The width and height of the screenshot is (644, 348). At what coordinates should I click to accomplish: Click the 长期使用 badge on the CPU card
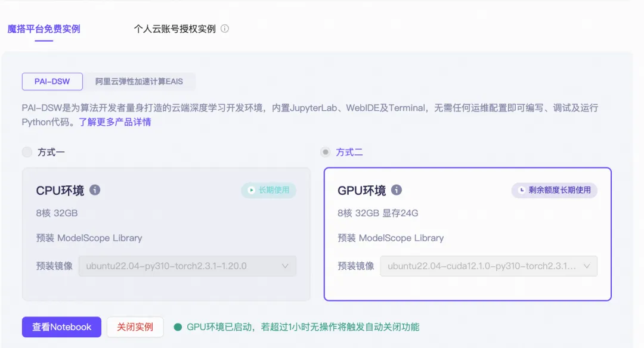(x=268, y=191)
